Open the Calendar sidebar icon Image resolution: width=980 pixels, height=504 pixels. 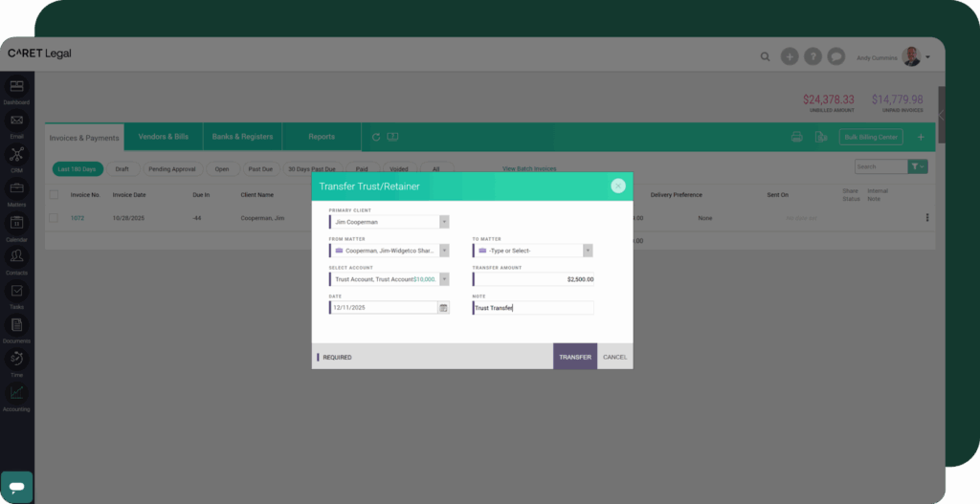(16, 223)
